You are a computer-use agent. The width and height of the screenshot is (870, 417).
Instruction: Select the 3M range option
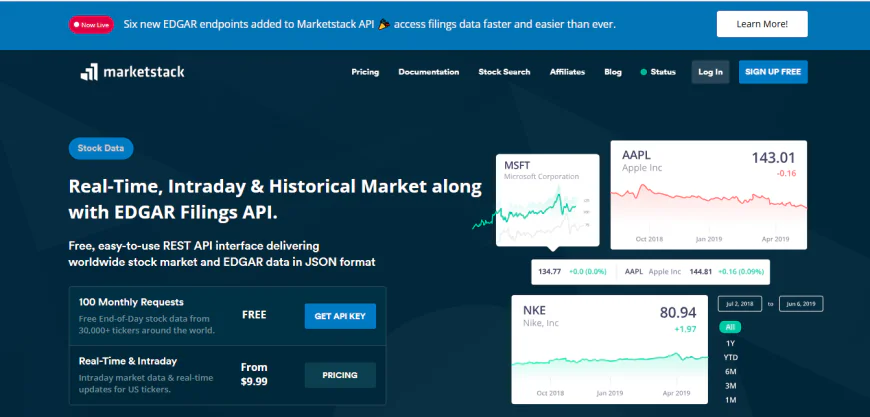[x=730, y=386]
